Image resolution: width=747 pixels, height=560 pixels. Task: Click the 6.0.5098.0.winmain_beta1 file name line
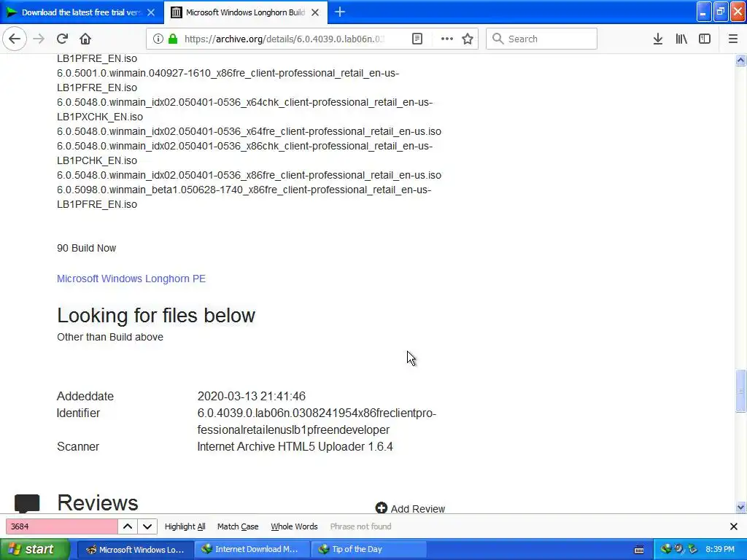pyautogui.click(x=244, y=190)
